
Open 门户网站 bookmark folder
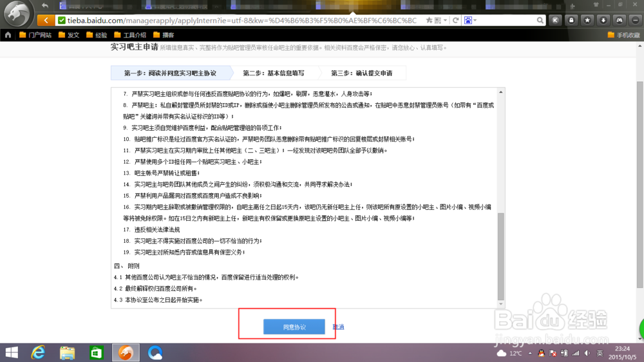click(35, 35)
